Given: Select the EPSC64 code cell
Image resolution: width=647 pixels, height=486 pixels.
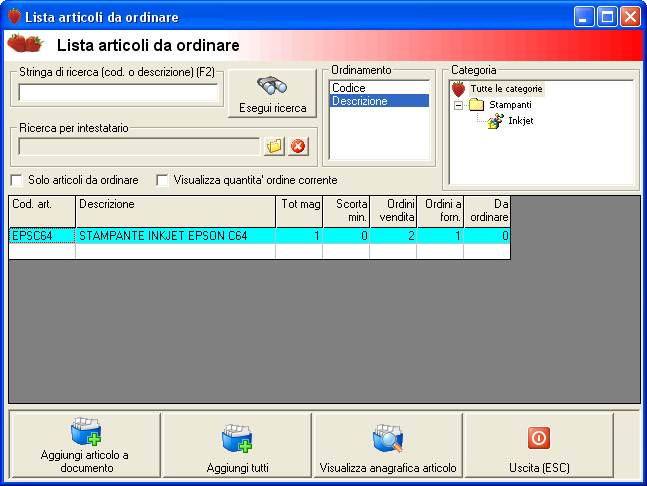Looking at the screenshot, I should click(x=42, y=236).
